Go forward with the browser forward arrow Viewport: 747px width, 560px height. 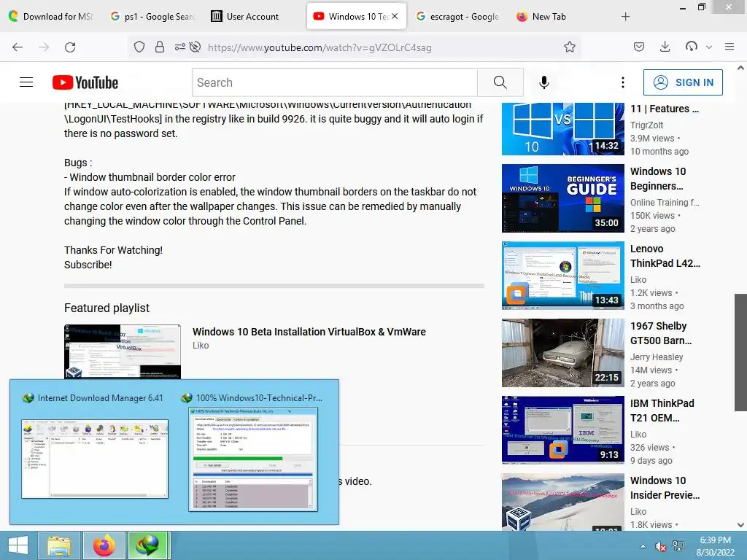coord(44,47)
